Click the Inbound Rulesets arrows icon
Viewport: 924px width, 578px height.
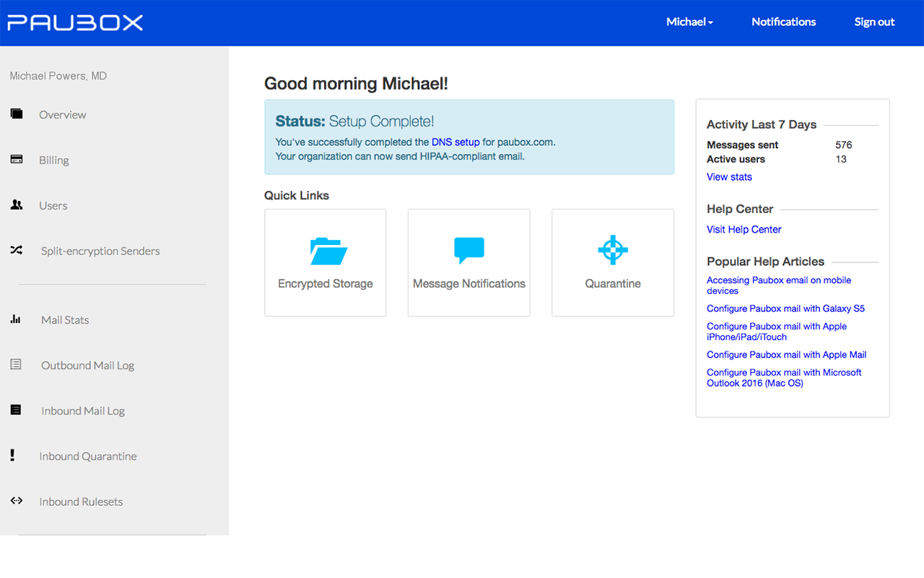[16, 501]
